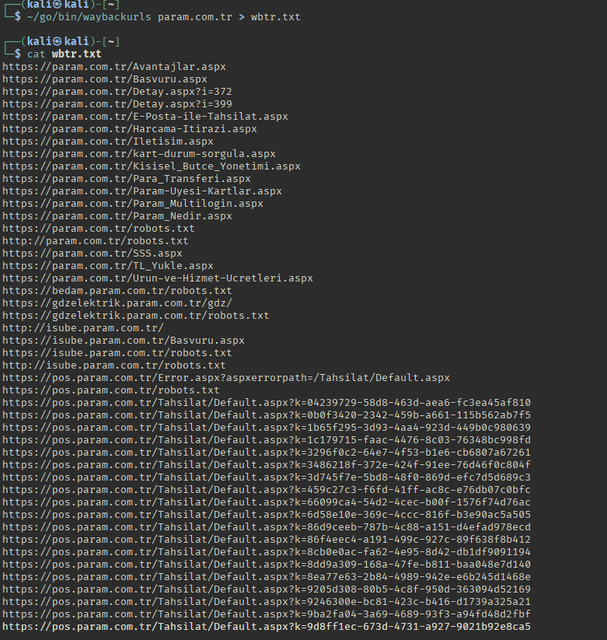Click the Para_Transferi.aspx URL
The image size is (607, 640).
[126, 179]
